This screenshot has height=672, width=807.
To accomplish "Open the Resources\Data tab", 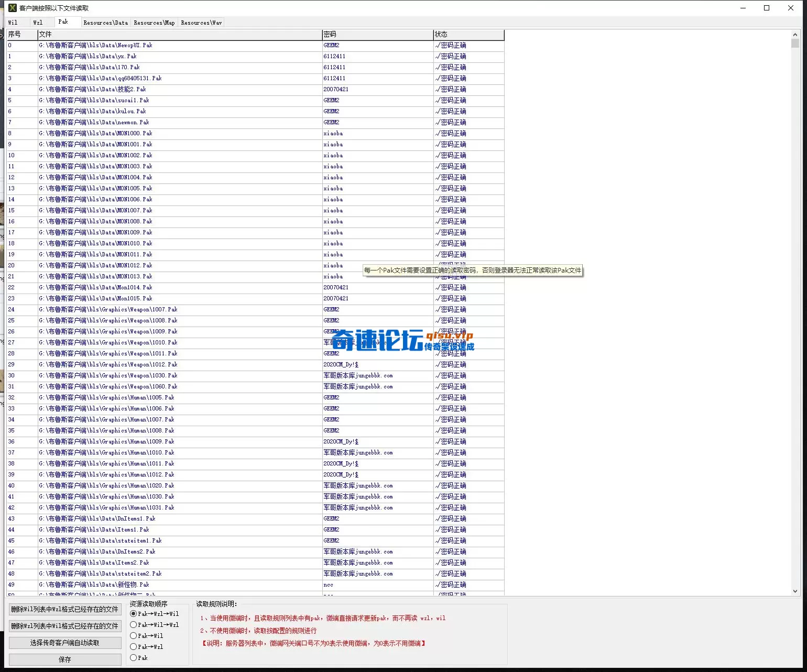I will [105, 23].
